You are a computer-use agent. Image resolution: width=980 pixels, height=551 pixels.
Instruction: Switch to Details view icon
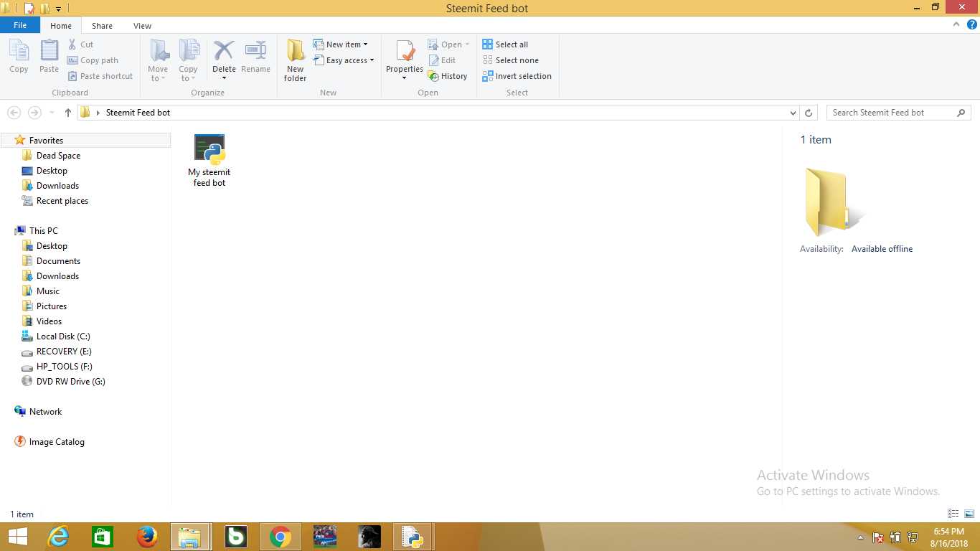click(953, 514)
